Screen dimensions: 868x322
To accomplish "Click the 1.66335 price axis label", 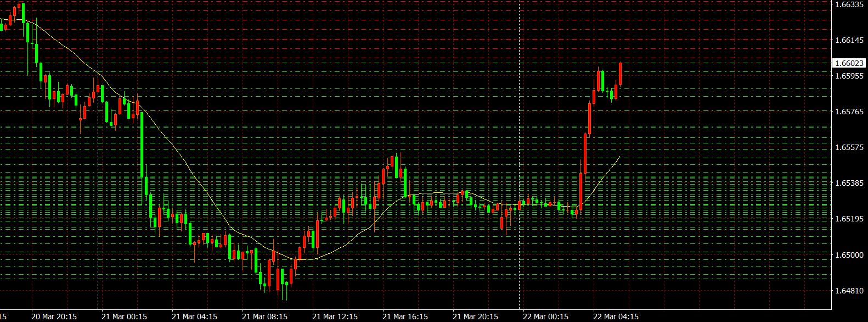I will 849,4.
